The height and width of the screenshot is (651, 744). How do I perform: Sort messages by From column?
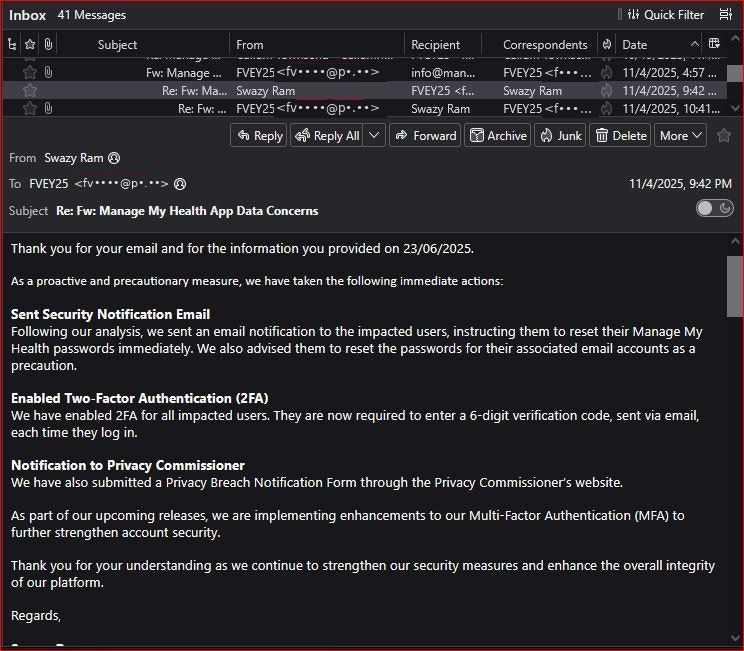(250, 45)
